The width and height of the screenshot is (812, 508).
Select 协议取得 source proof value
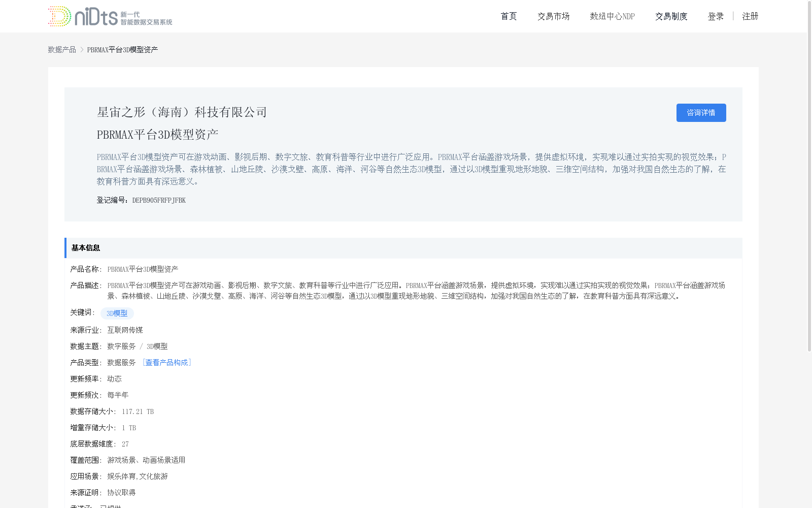121,493
